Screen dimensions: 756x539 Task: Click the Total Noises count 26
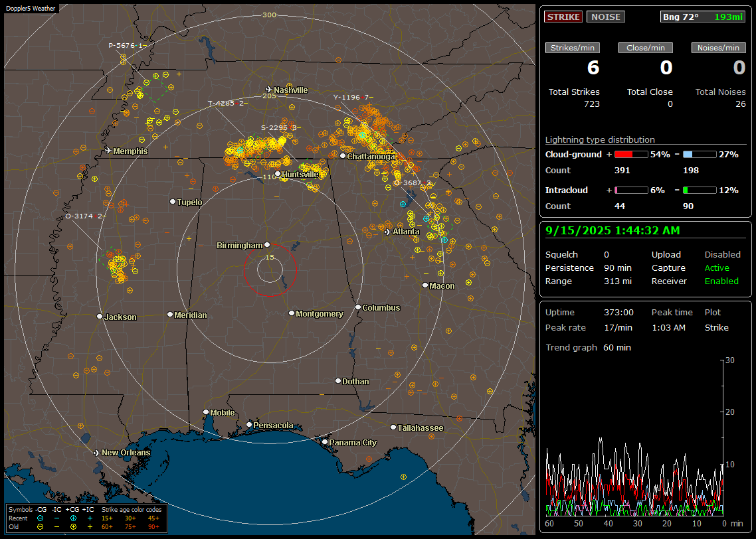tap(741, 104)
